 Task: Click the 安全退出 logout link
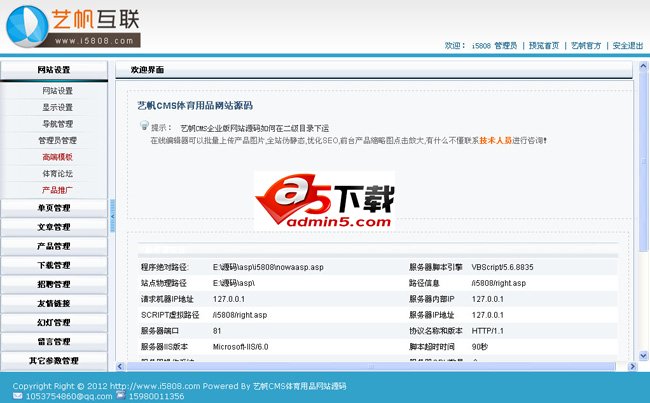628,46
